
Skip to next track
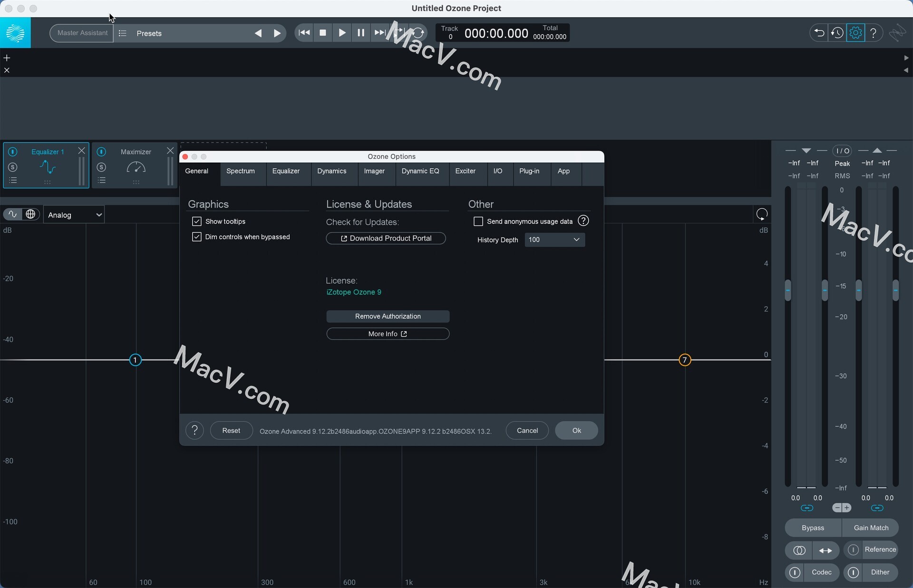click(x=379, y=33)
